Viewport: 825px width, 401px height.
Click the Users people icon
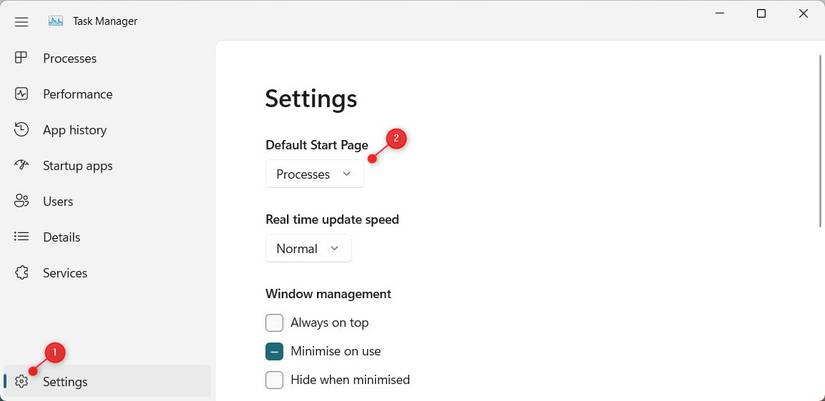(x=21, y=201)
